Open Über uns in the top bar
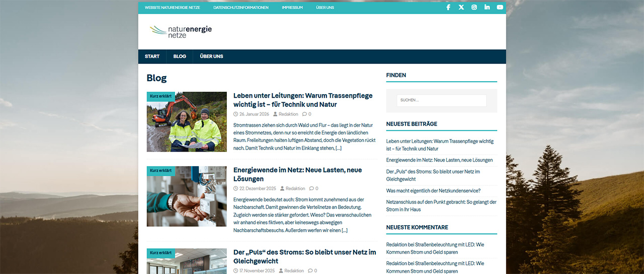The image size is (644, 274). [325, 8]
